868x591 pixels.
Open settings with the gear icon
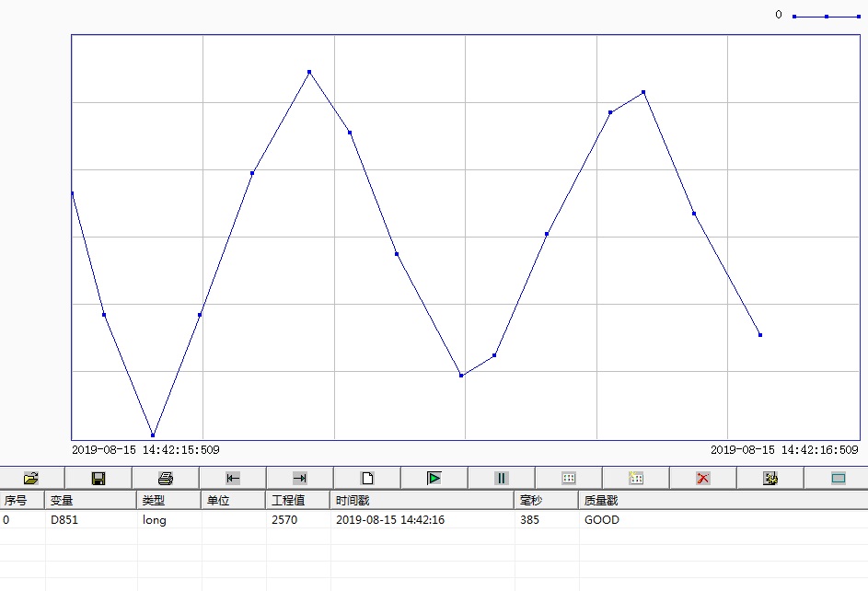(770, 478)
